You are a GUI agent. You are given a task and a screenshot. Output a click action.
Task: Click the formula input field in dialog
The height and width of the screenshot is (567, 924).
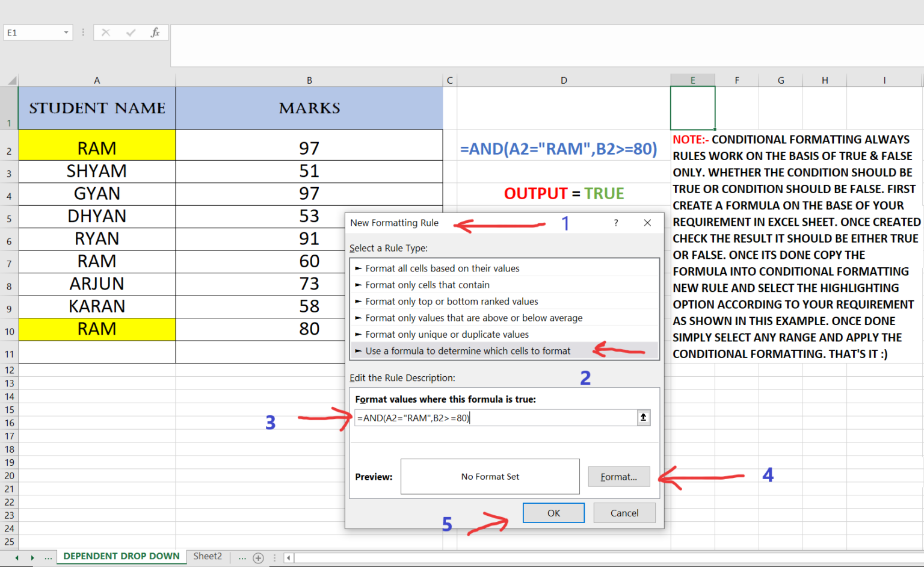pyautogui.click(x=496, y=418)
